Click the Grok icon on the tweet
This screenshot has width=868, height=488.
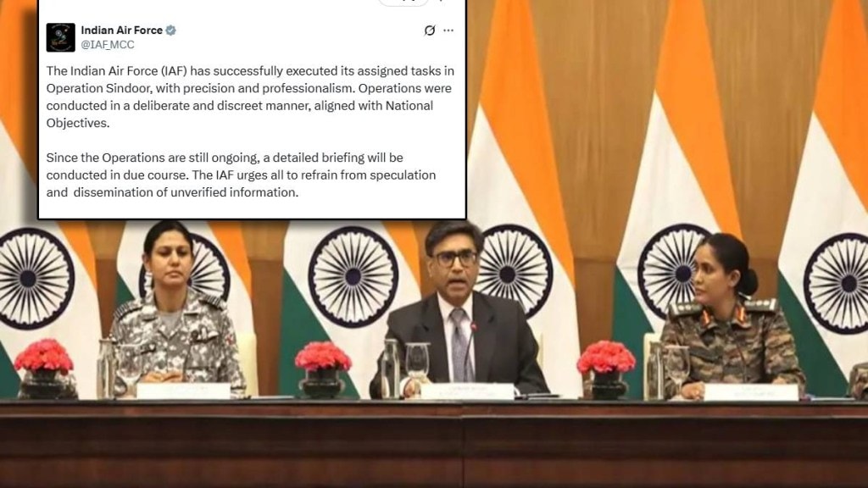click(x=430, y=30)
